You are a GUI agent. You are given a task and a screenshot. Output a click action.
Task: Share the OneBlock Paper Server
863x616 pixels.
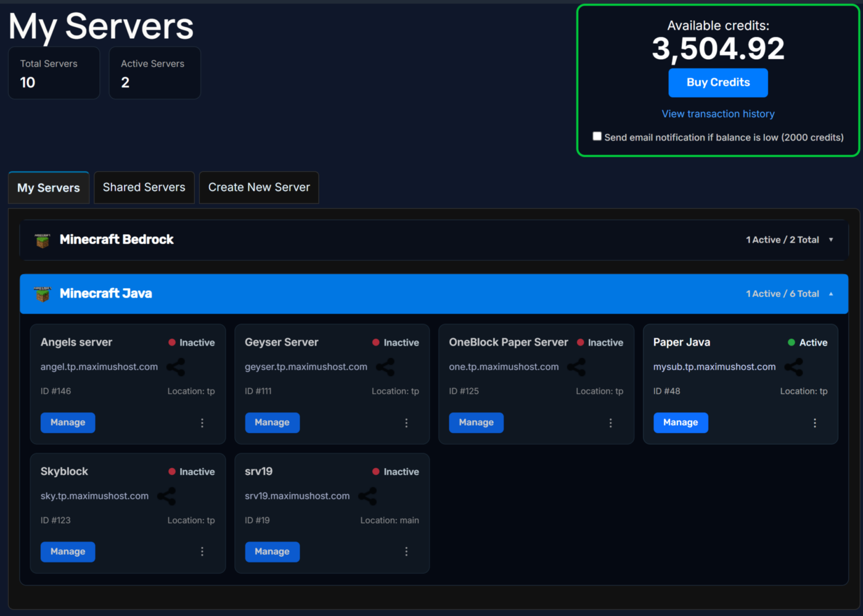click(x=577, y=367)
